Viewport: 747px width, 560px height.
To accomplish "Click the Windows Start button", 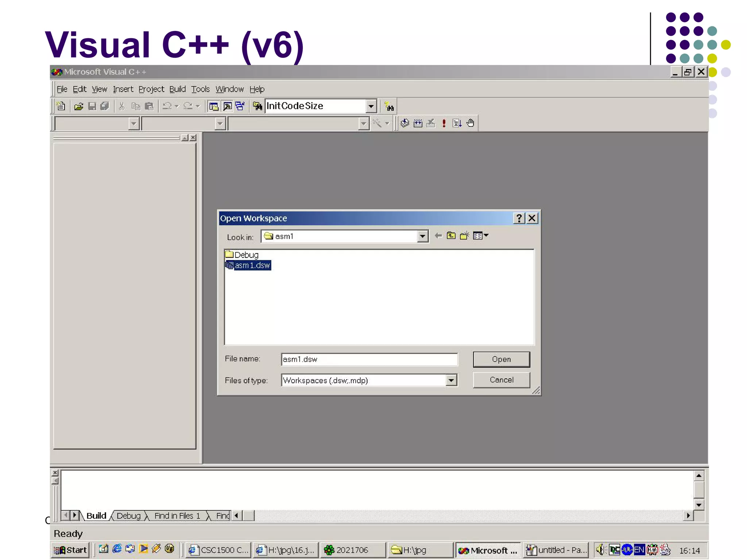I will click(70, 550).
